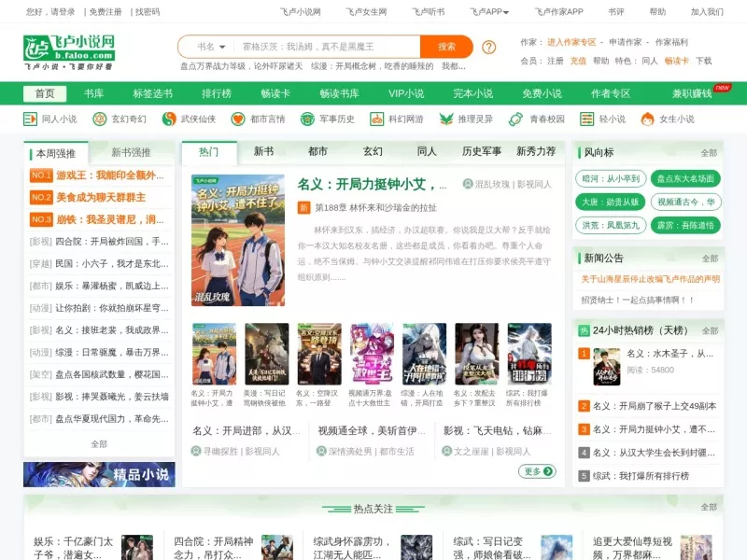Click the 暗河：从小卒到 tag
747x560 pixels.
coord(611,178)
